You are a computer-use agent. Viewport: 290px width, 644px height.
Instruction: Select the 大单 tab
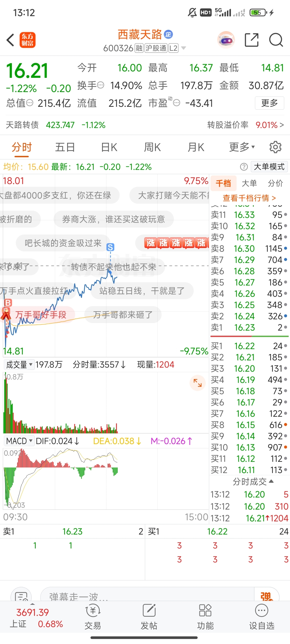249,183
